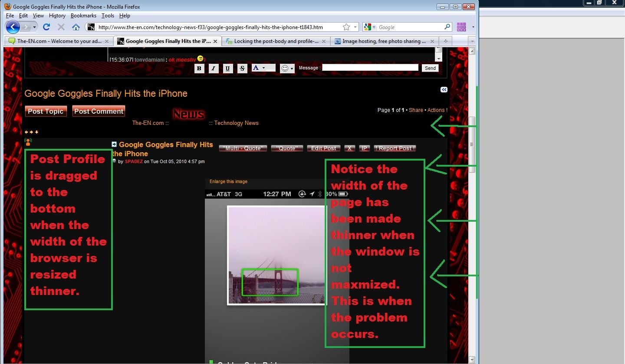Screen dimensions: 625x364
Task: Close the Image hosting tab
Action: pos(431,41)
